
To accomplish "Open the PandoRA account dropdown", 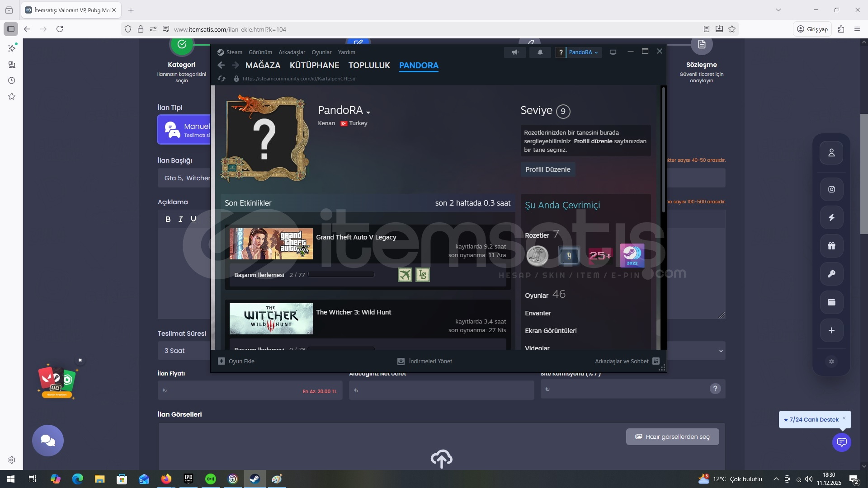I will point(583,52).
